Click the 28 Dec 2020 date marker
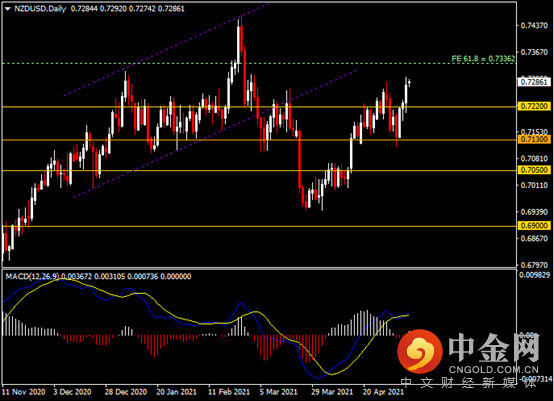 (x=126, y=392)
